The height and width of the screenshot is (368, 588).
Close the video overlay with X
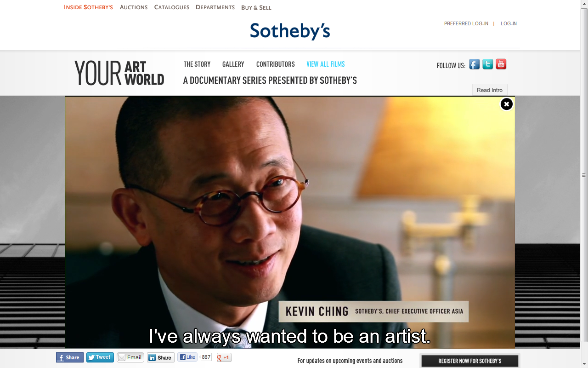[x=506, y=104]
